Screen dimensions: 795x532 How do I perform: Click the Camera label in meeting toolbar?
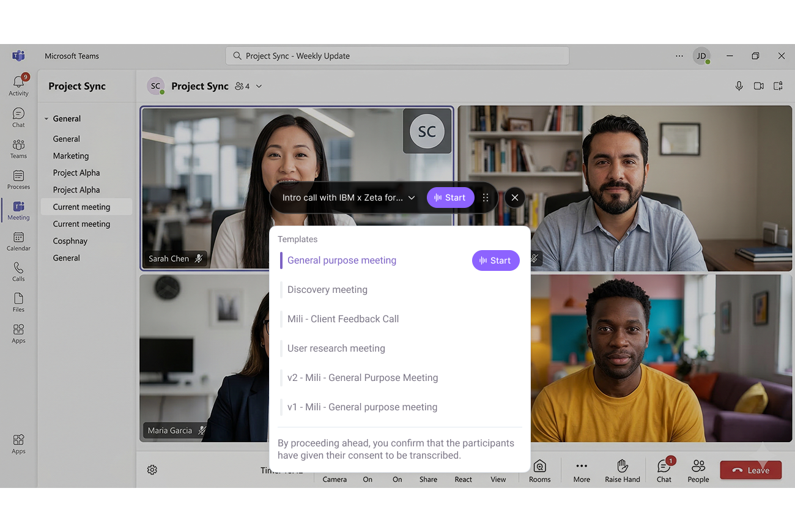coord(335,479)
